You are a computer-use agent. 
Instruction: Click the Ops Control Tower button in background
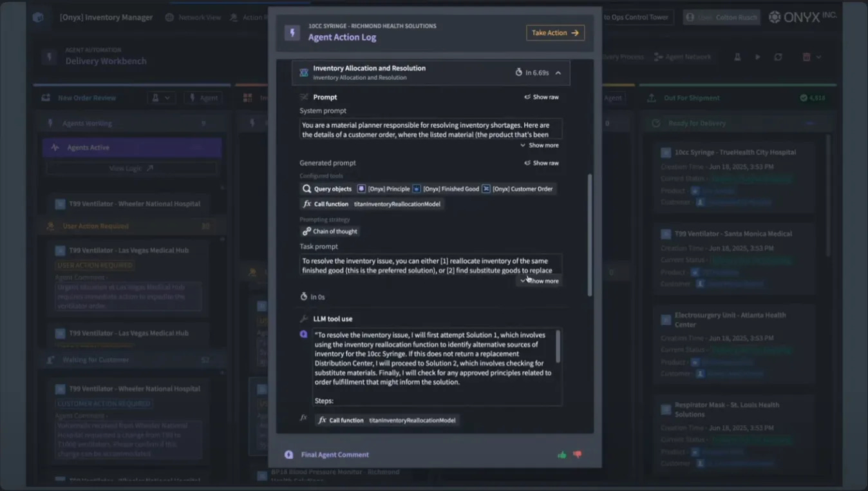(637, 17)
